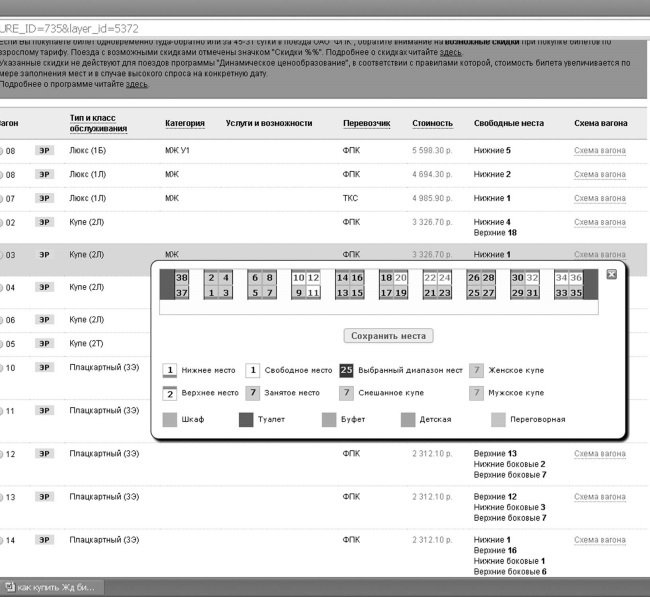Viewport: 650px width, 597px height.
Task: Click the Тип и класс обслуживания header
Action: click(x=98, y=123)
